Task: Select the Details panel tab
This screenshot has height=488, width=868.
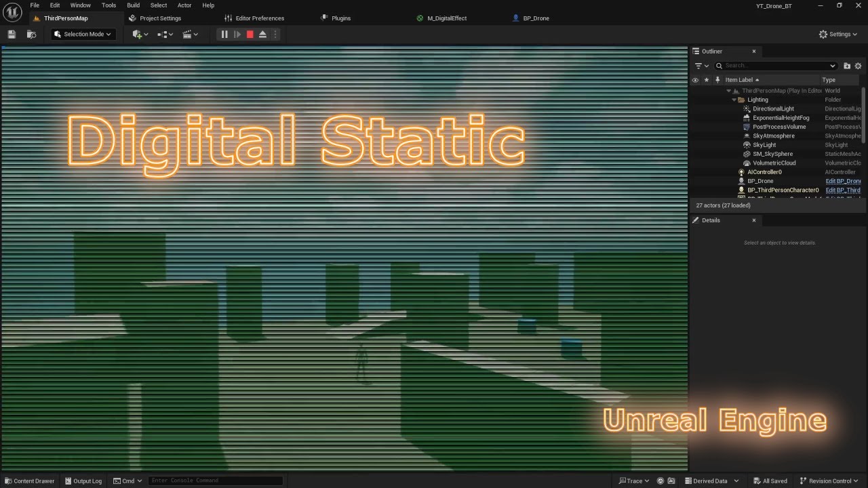Action: (x=711, y=220)
